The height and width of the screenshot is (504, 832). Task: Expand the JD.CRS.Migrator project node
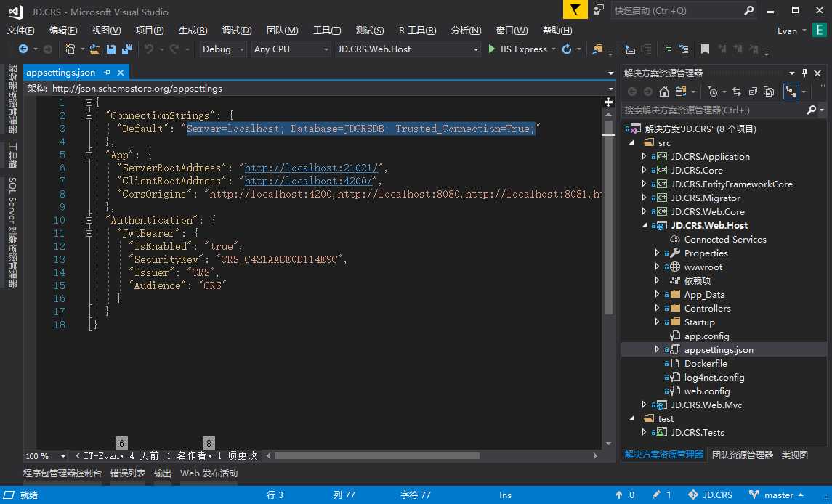coord(644,198)
